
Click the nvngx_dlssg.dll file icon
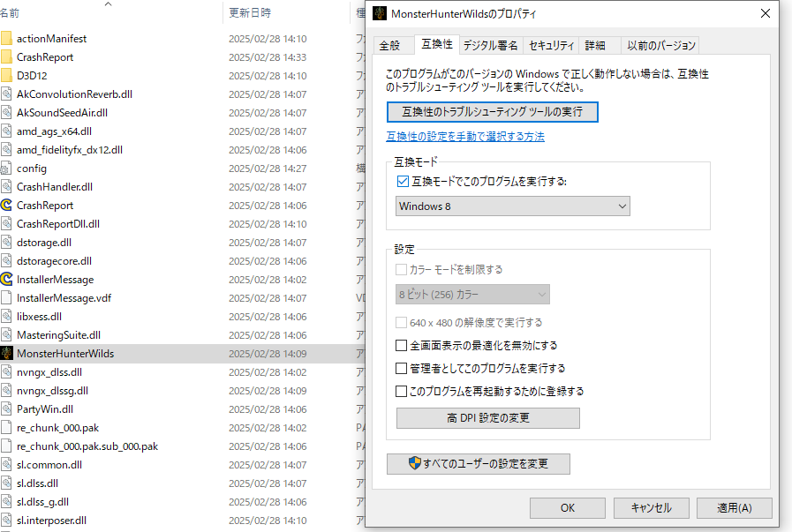pyautogui.click(x=6, y=391)
